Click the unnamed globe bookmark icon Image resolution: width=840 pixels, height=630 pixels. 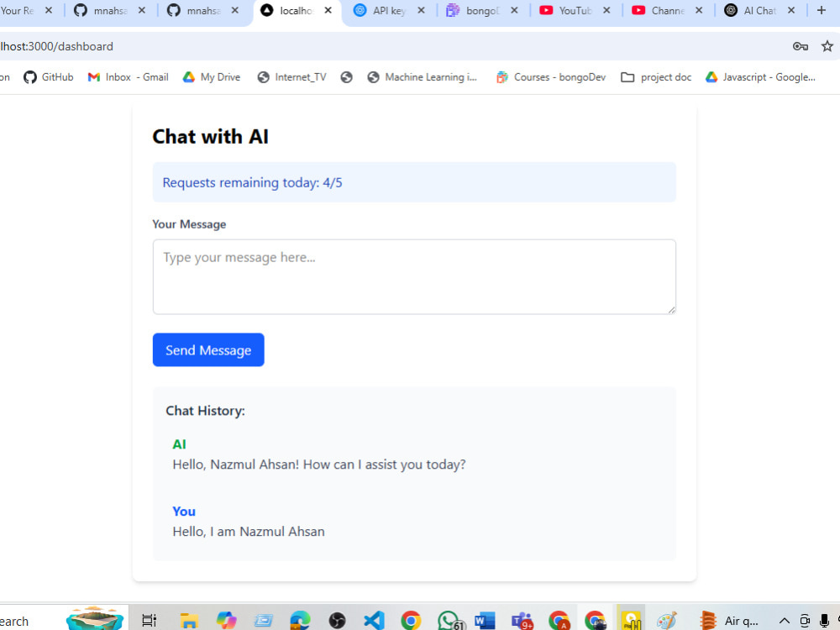pyautogui.click(x=347, y=77)
